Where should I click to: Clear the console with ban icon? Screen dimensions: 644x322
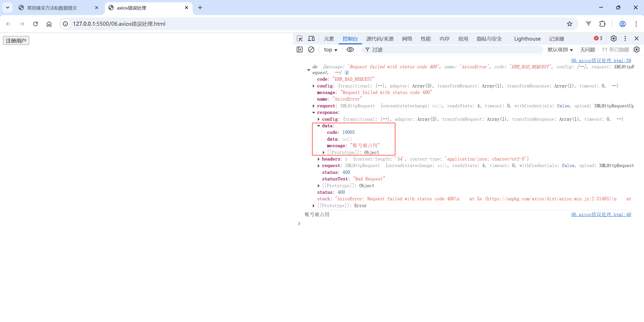[x=311, y=50]
